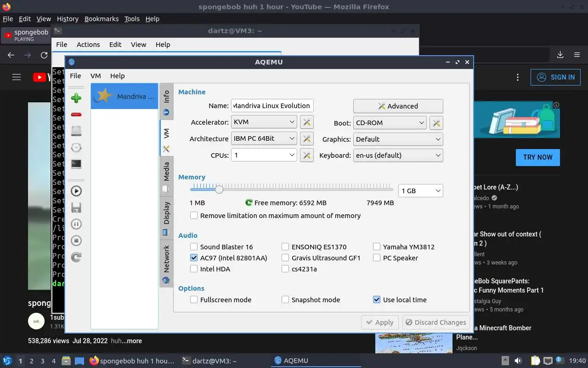Click the Discard Changes button
The width and height of the screenshot is (588, 368).
coord(436,322)
